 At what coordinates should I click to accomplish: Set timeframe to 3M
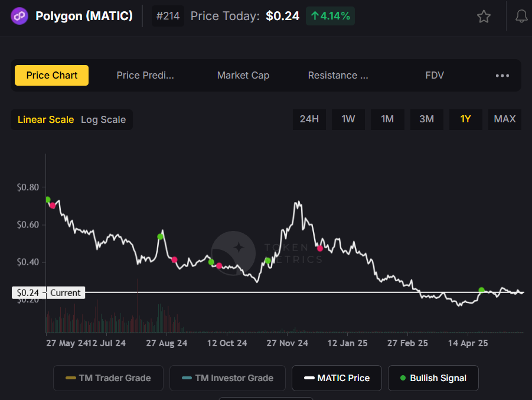[426, 119]
